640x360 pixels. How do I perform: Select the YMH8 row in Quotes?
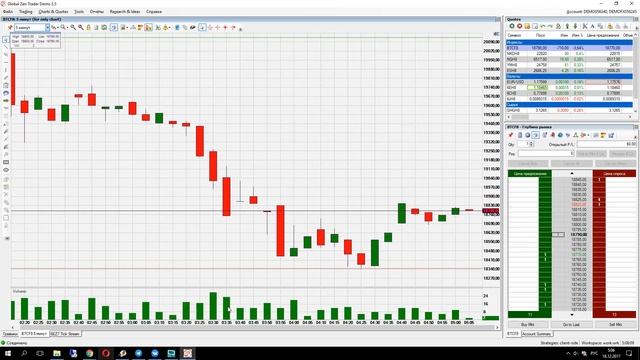point(569,65)
